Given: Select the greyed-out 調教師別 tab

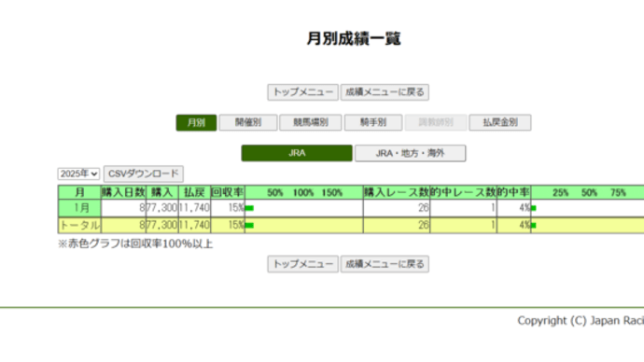Looking at the screenshot, I should pos(436,122).
